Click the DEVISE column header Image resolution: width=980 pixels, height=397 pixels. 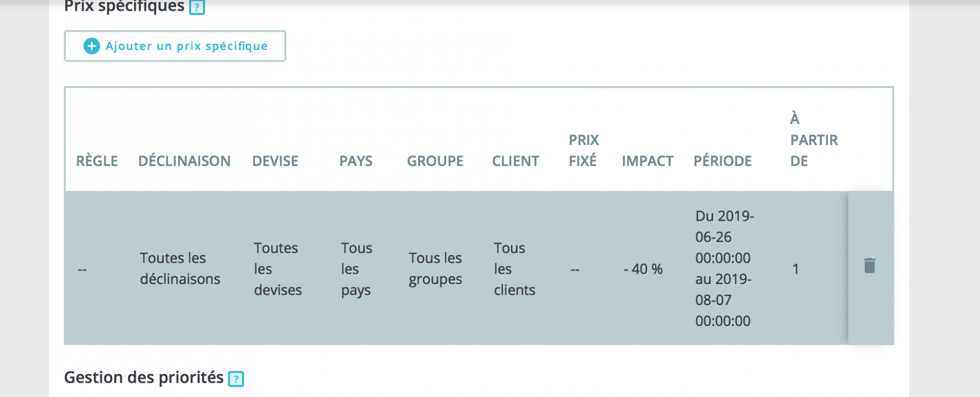[275, 161]
